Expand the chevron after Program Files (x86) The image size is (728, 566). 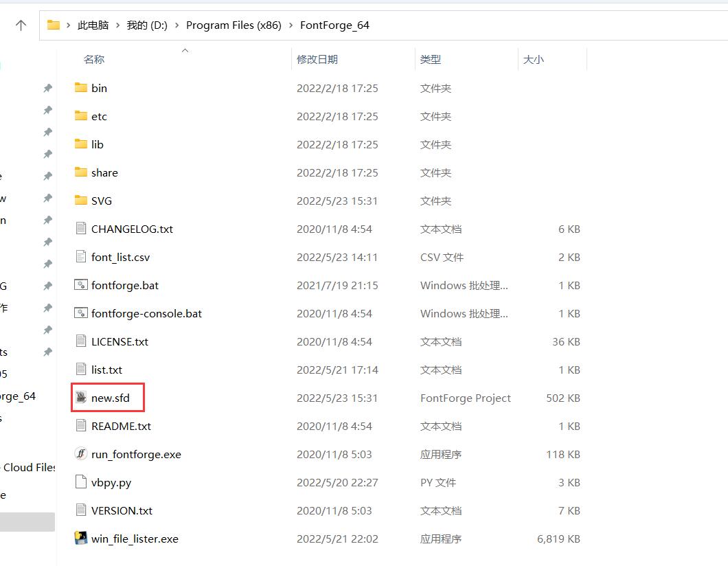[291, 25]
